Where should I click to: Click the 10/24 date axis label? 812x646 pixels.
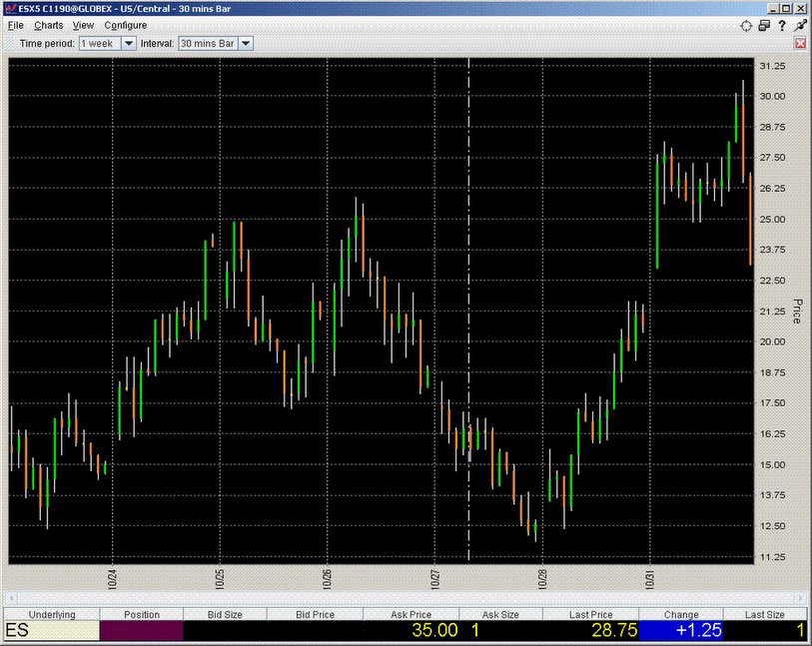113,579
